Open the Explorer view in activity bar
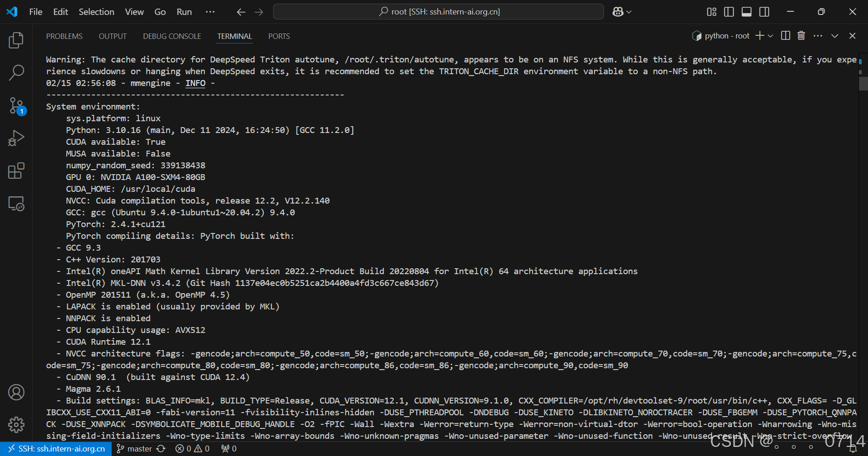The image size is (868, 456). (16, 40)
